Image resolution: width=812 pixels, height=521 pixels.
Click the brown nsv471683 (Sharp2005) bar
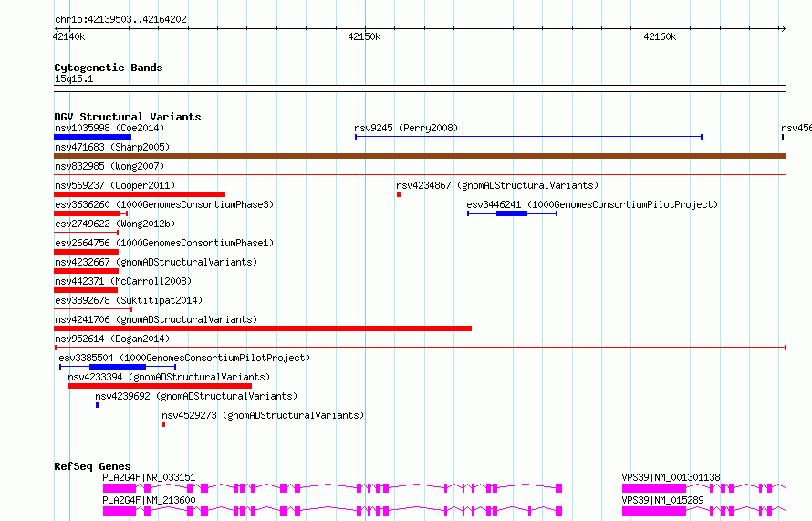click(x=420, y=156)
